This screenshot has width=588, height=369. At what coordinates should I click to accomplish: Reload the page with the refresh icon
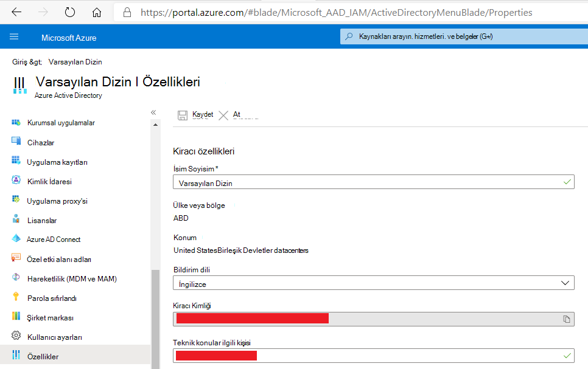tap(70, 12)
